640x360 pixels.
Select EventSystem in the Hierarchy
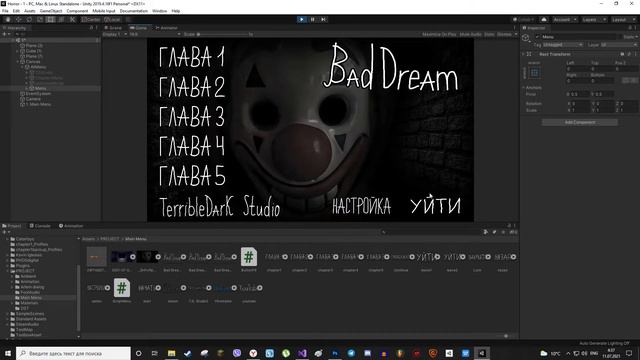coord(38,93)
